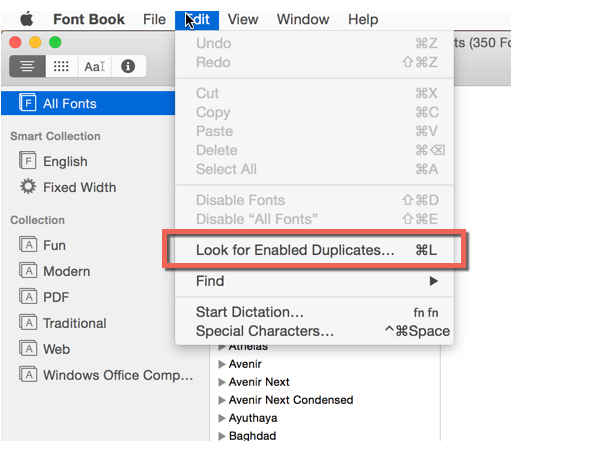597x469 pixels.
Task: Click the PDF collection icon
Action: 28,297
